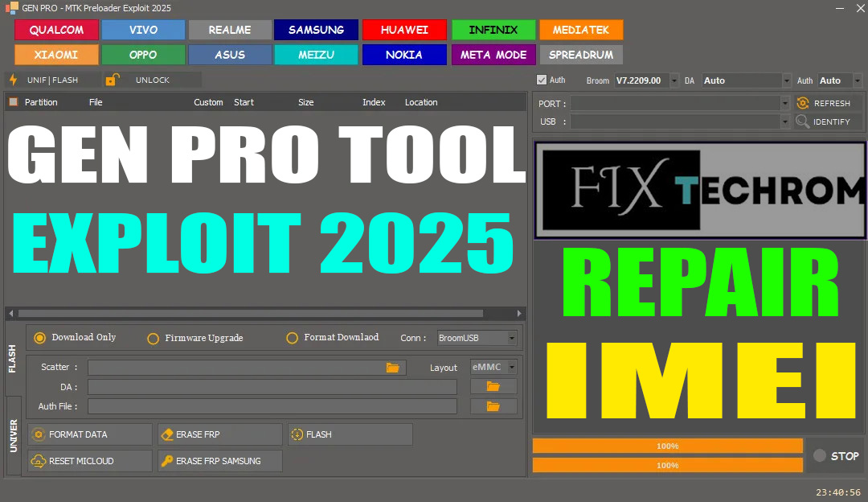Click the orange padlock unlock icon
This screenshot has height=502, width=868.
click(x=113, y=80)
